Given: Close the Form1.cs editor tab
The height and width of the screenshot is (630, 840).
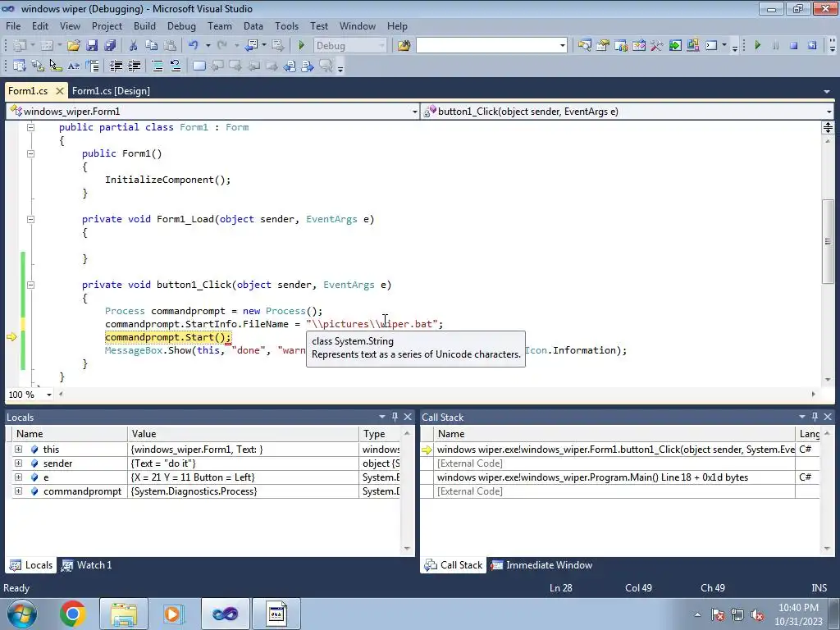Looking at the screenshot, I should coord(59,91).
